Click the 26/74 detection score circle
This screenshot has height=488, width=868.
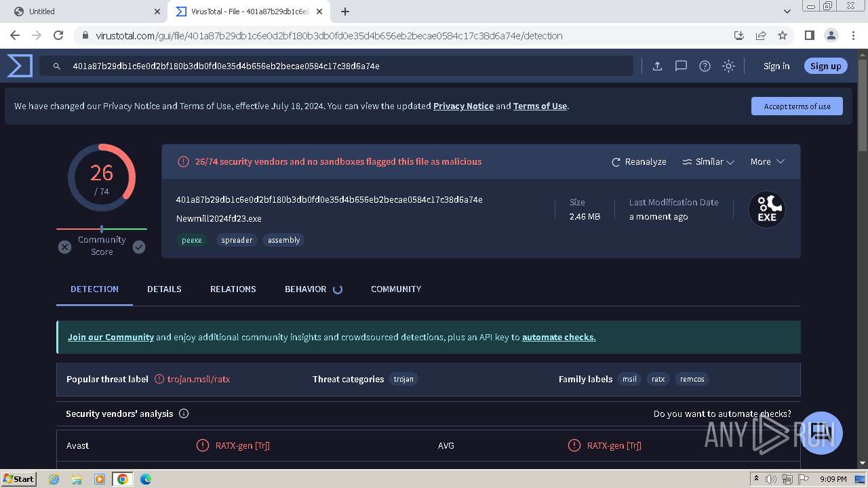tap(102, 178)
